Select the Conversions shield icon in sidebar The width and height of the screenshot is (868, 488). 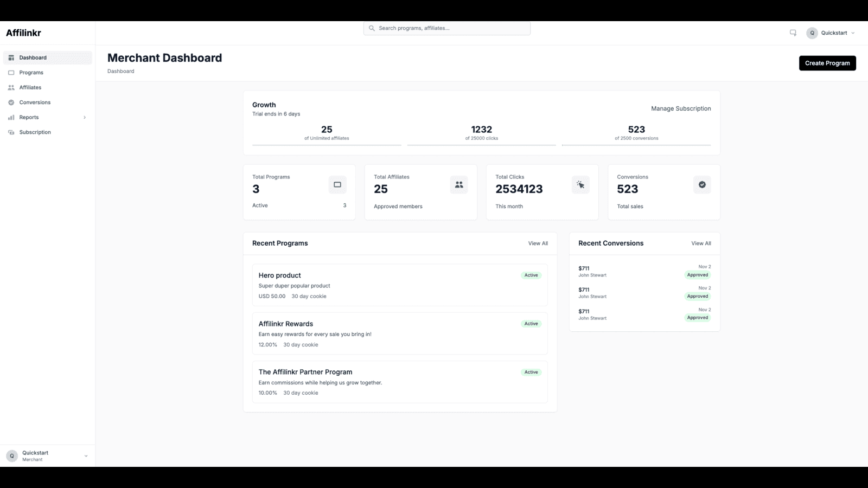(x=11, y=102)
